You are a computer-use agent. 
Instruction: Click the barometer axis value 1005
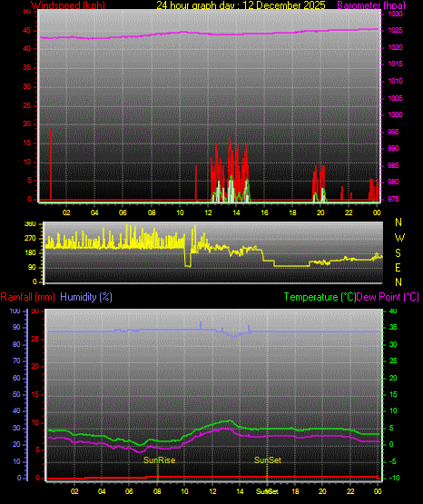[x=395, y=98]
